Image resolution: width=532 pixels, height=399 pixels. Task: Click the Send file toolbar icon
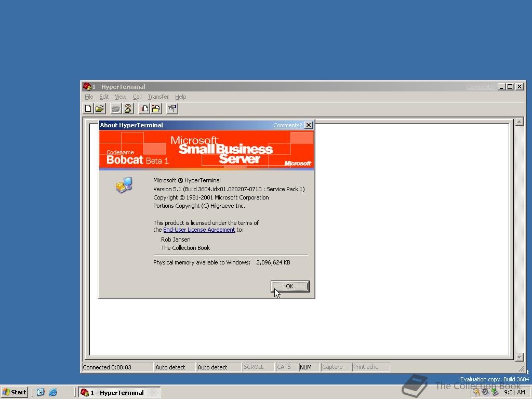(x=144, y=109)
